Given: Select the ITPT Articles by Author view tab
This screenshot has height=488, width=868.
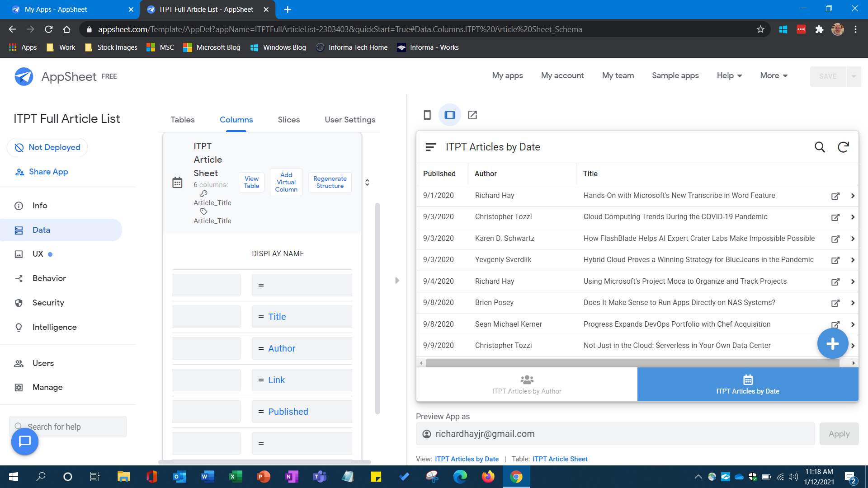Looking at the screenshot, I should click(x=526, y=384).
